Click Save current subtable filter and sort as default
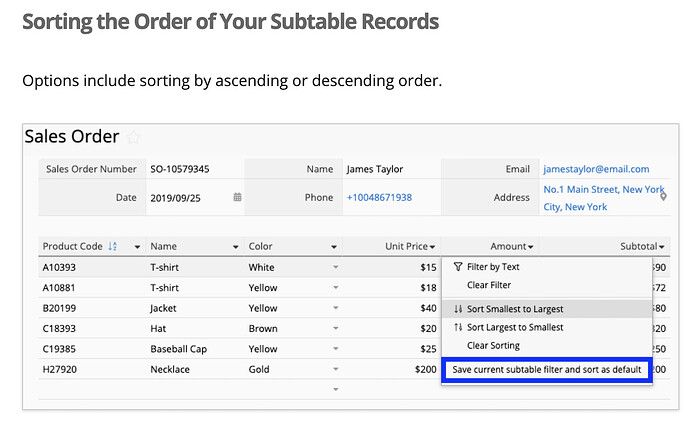690x421 pixels. point(547,370)
